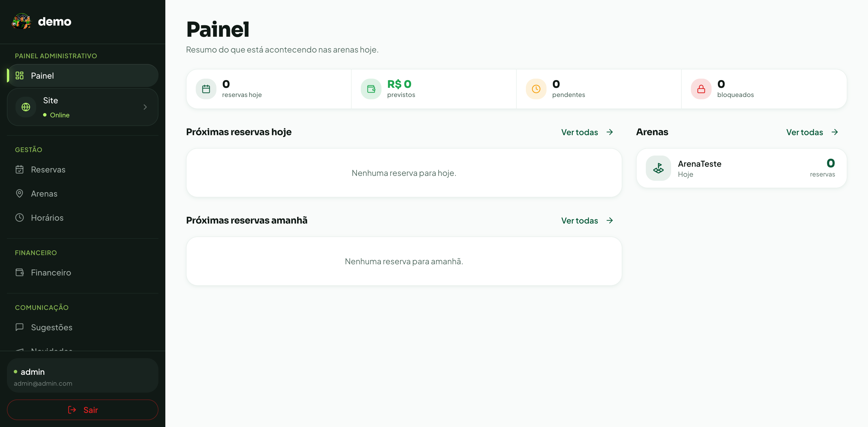Screen dimensions: 868x427
Task: Click the 'bloqueados' stat label
Action: point(735,95)
